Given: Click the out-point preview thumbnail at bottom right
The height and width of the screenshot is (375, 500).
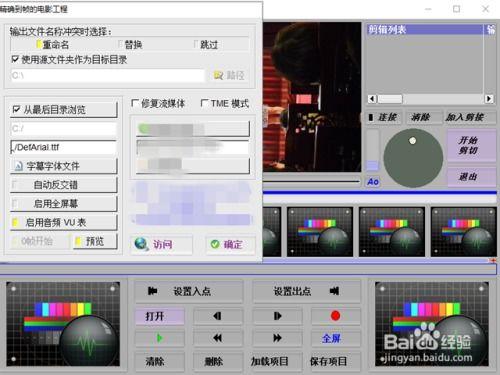Looking at the screenshot, I should [x=432, y=324].
